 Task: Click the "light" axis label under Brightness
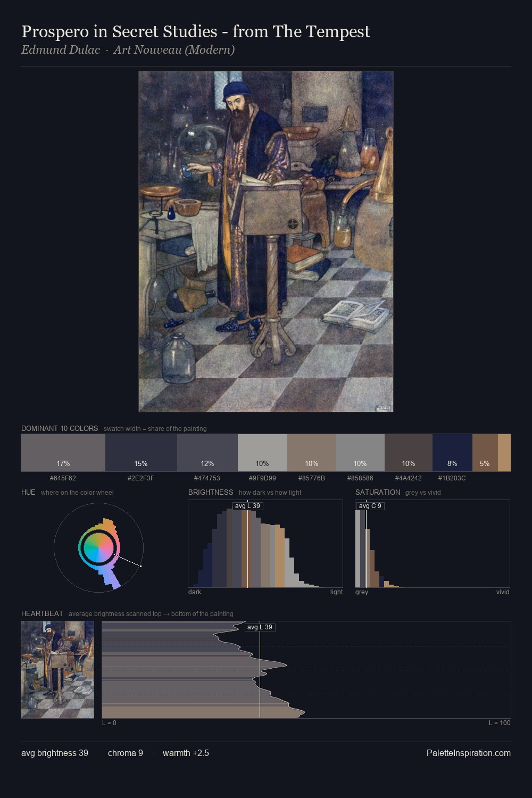tap(336, 592)
